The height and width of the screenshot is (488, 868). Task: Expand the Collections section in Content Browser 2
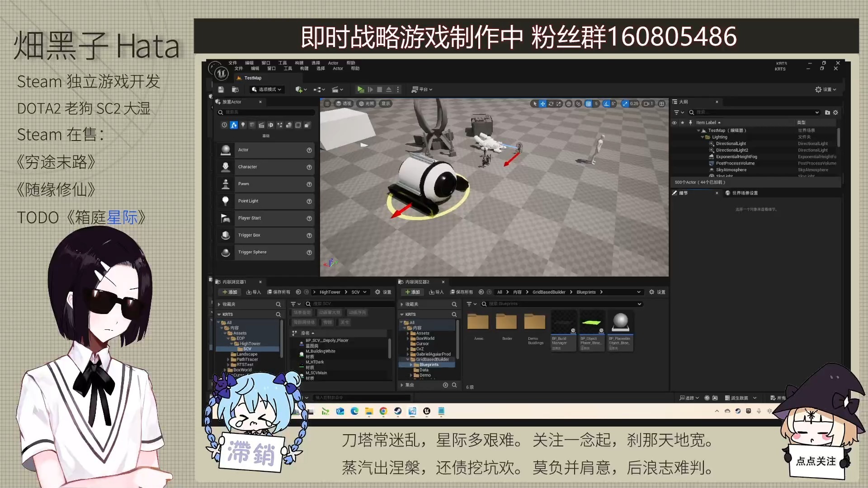tap(402, 385)
